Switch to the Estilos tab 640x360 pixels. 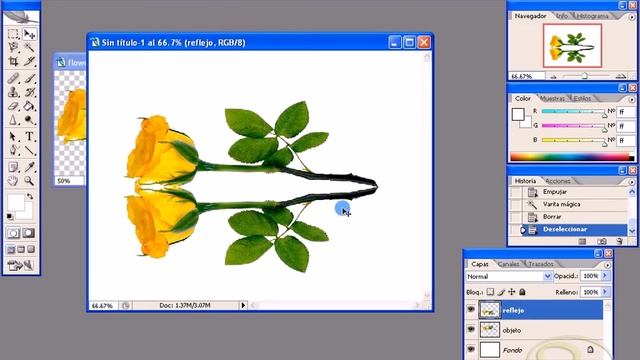point(582,98)
